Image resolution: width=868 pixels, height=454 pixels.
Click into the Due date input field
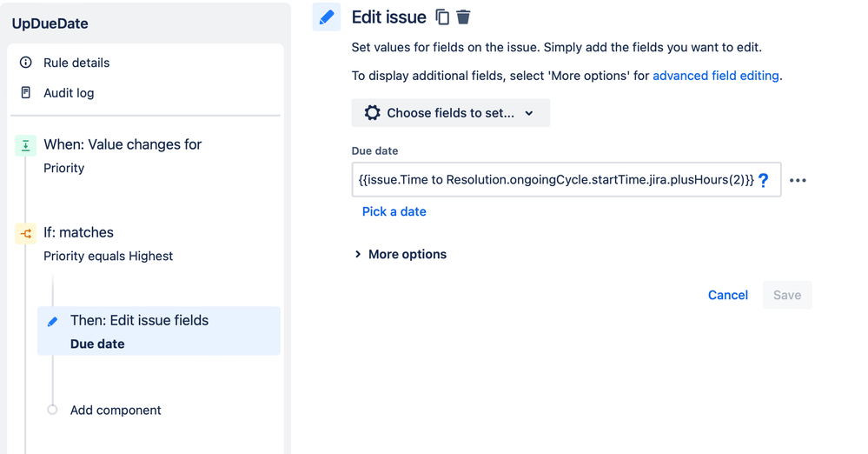(x=554, y=180)
